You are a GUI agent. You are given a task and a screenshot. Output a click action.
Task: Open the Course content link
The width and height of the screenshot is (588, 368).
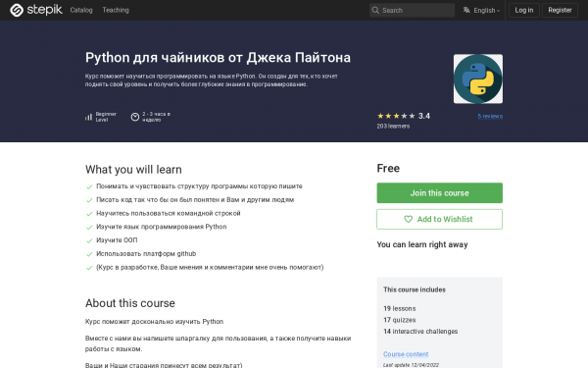tap(406, 354)
